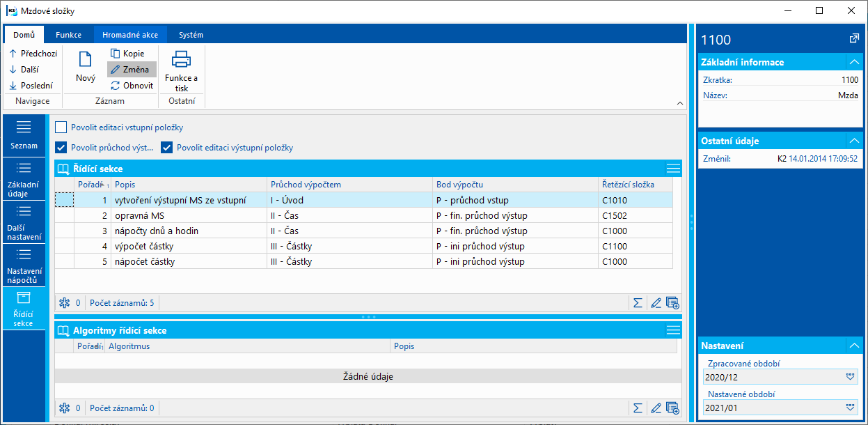This screenshot has width=868, height=425.
Task: Collapse Nastavení panel
Action: [x=854, y=346]
